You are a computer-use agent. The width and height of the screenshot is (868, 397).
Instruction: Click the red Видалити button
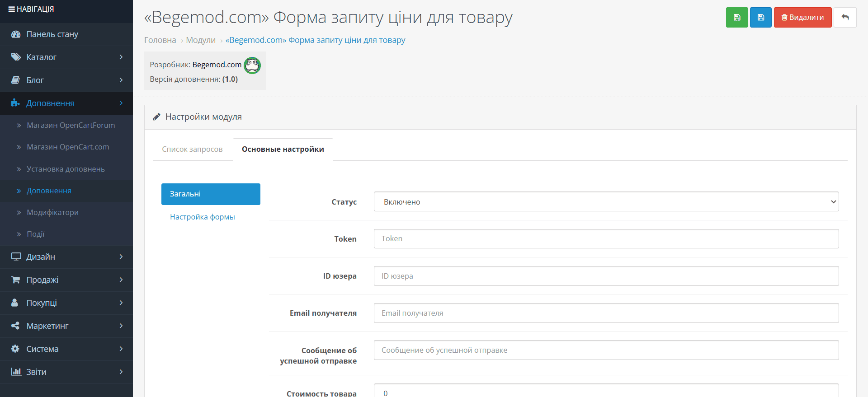click(x=802, y=18)
